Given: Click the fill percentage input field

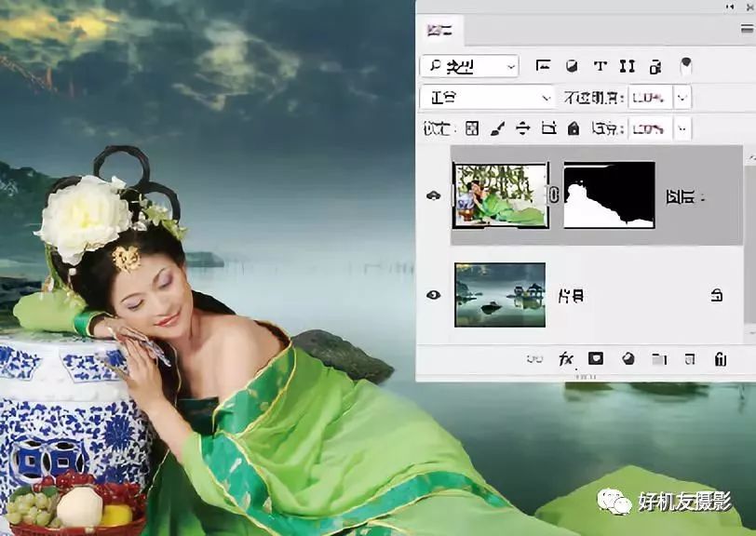Looking at the screenshot, I should pyautogui.click(x=649, y=128).
